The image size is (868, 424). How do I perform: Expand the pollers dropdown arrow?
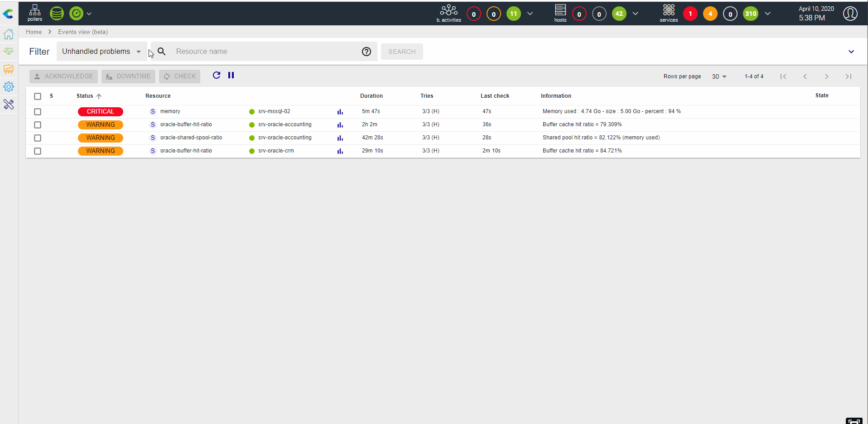pos(89,14)
